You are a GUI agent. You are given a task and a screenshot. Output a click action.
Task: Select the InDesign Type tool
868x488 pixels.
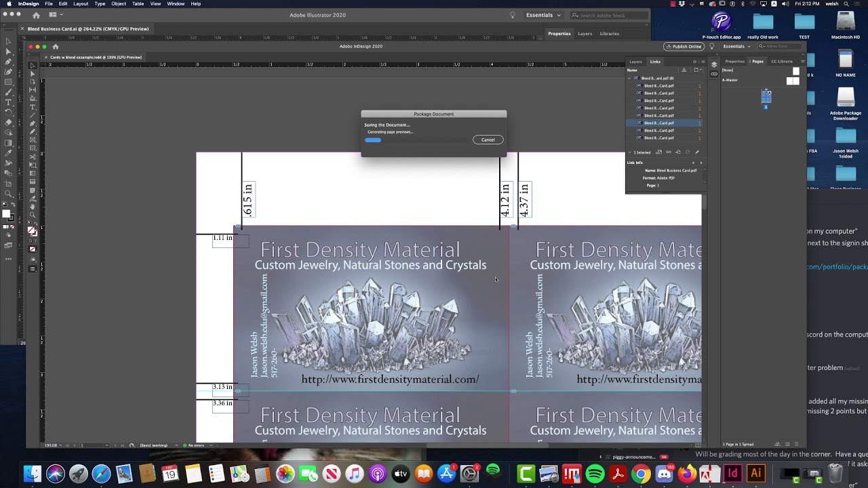click(33, 107)
